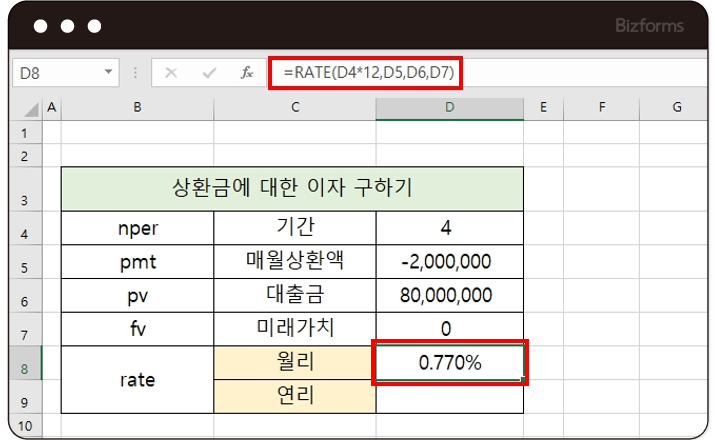Viewport: 715px width, 440px height.
Task: Select cell D8 showing 0.770%
Action: (450, 362)
